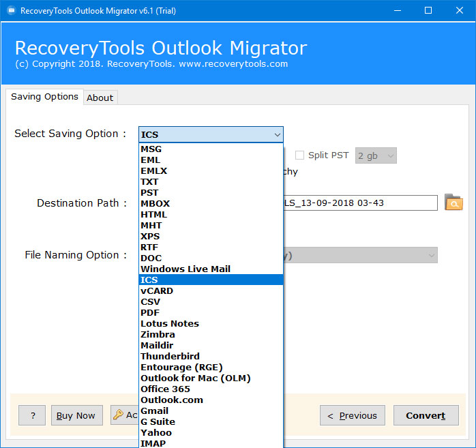
Task: Expand the File Naming Option combo box
Action: [430, 255]
